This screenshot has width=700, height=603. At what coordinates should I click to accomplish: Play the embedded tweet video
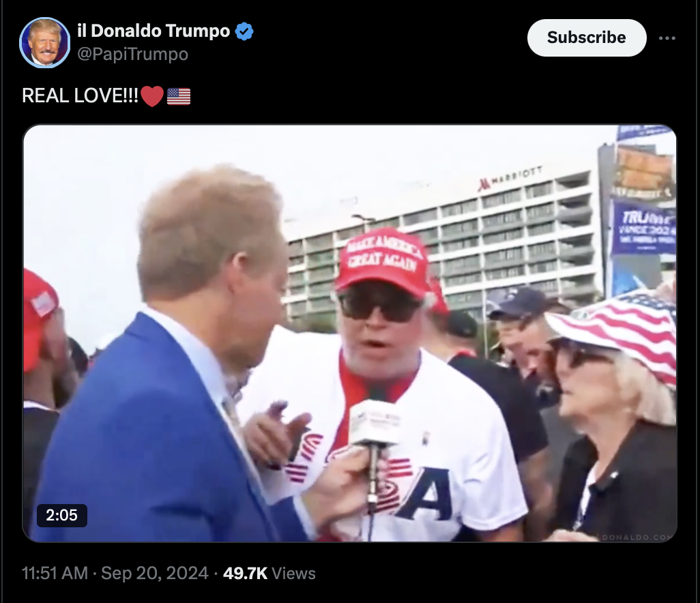pyautogui.click(x=349, y=333)
